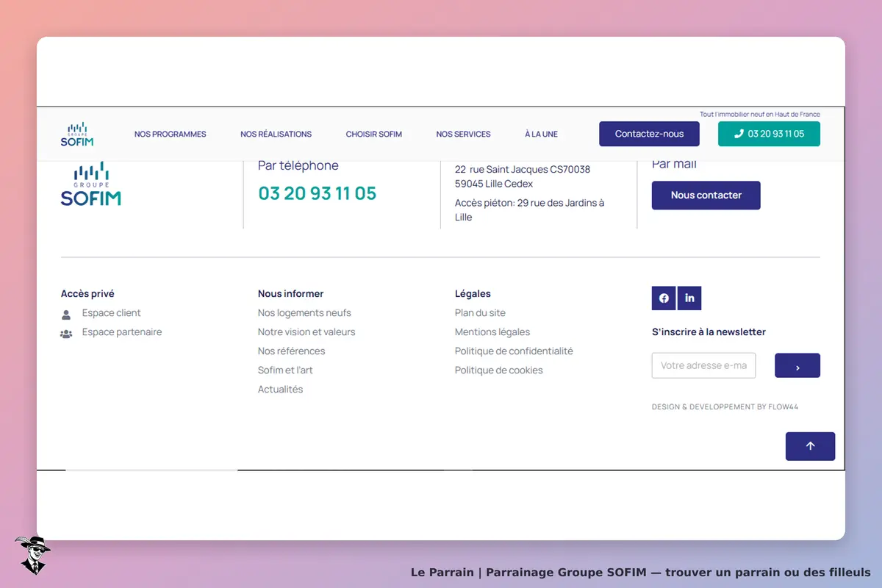The height and width of the screenshot is (588, 882).
Task: Select Choisir Sofim in the navigation
Action: click(374, 135)
